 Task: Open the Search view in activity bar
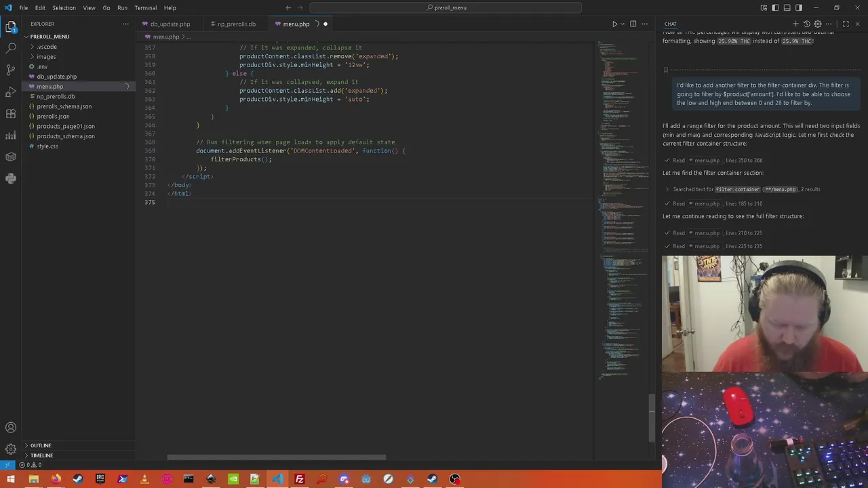tap(11, 48)
